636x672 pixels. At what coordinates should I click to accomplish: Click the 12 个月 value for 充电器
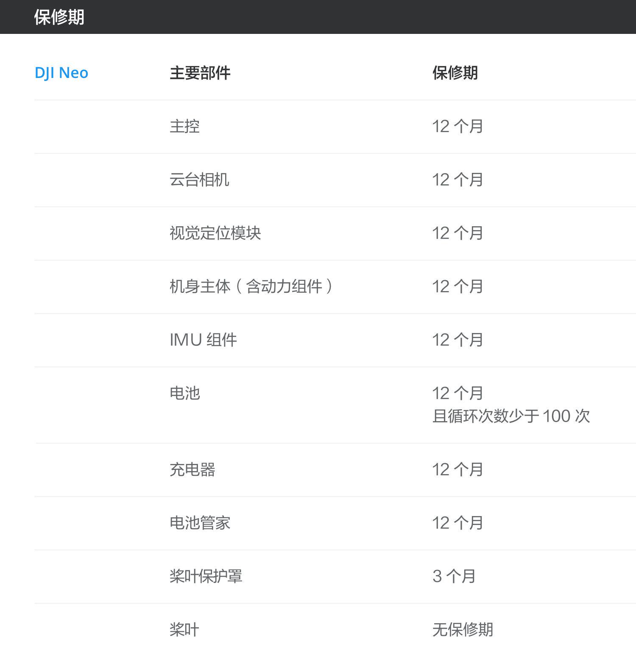coord(457,469)
